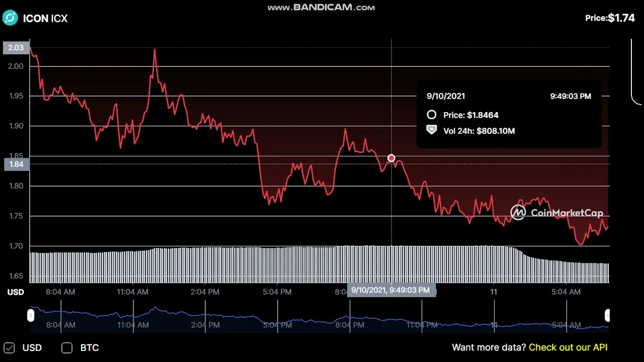The height and width of the screenshot is (362, 644).
Task: Click the 9/10/2021, 9:49:03 PM crosshair label
Action: [391, 290]
